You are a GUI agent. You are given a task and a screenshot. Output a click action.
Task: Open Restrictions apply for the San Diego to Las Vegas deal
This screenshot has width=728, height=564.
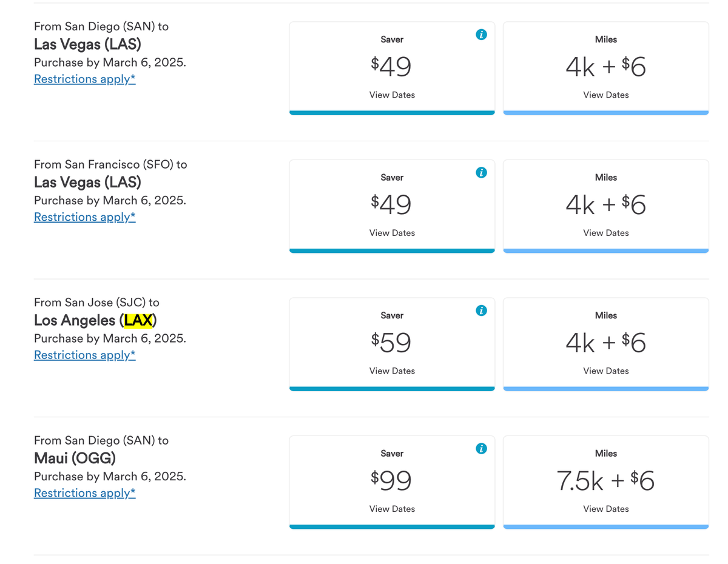click(x=84, y=79)
